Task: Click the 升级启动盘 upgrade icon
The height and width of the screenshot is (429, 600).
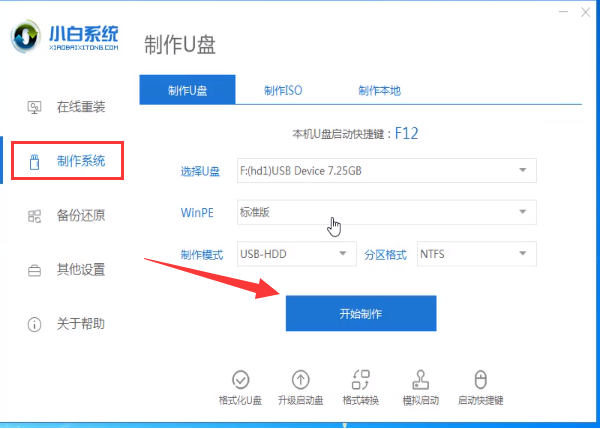Action: [x=300, y=379]
